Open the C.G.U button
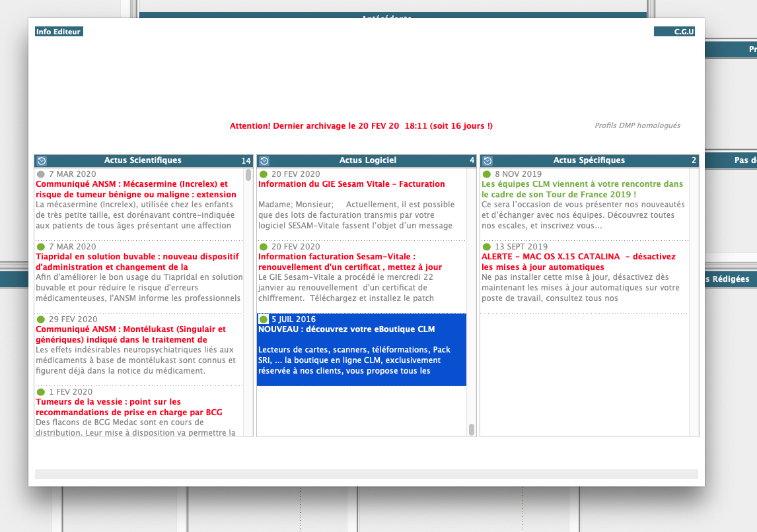This screenshot has height=532, width=757. click(x=674, y=31)
